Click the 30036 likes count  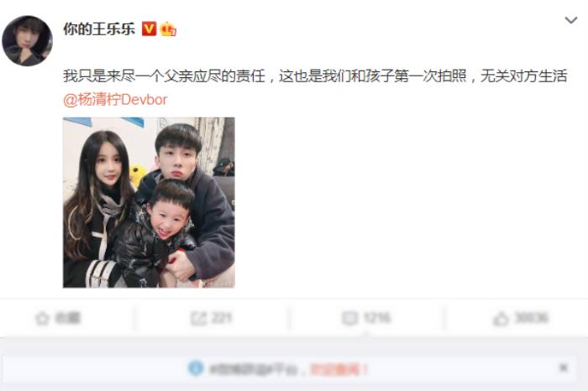(x=532, y=318)
